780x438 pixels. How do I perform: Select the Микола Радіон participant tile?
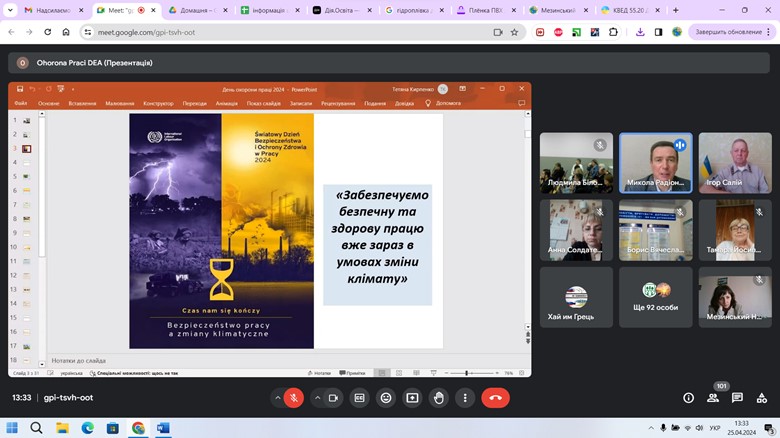[655, 162]
